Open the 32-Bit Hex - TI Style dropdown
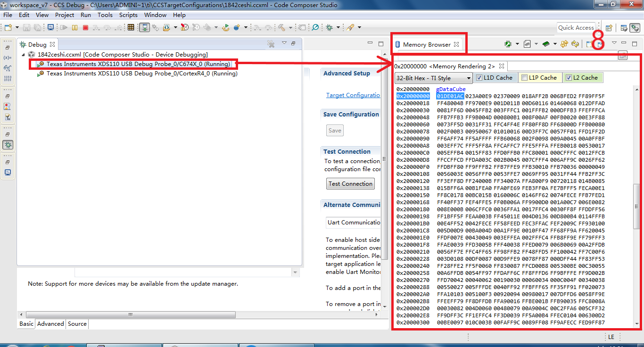 click(433, 78)
